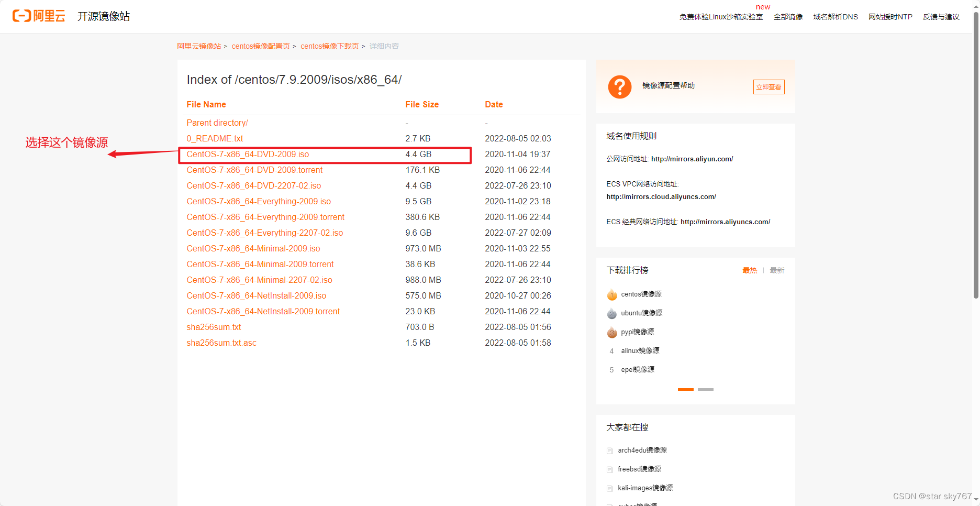Go to the centos镜像下载页 breadcrumb
The height and width of the screenshot is (506, 980).
(330, 46)
